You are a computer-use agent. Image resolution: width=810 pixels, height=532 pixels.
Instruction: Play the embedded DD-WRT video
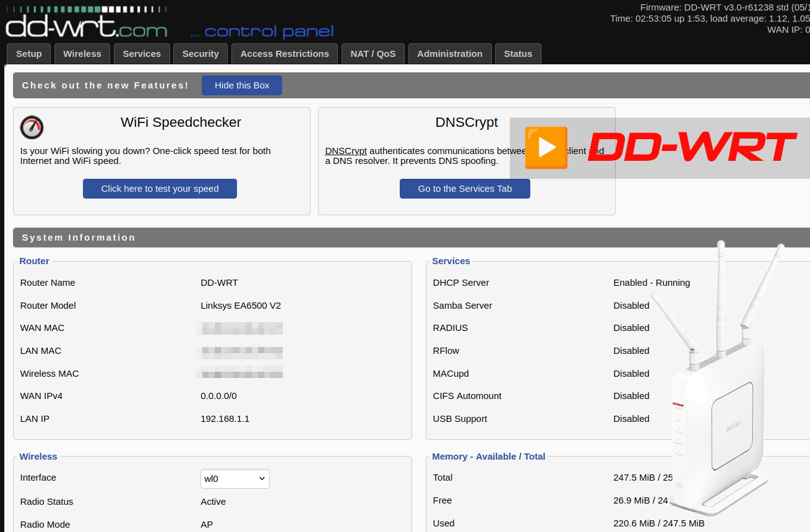click(x=546, y=148)
